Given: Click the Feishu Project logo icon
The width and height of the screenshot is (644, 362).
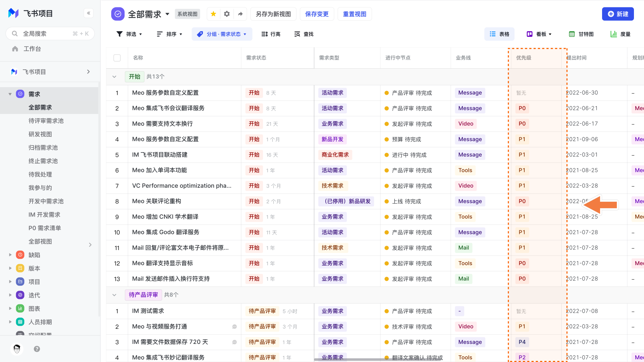Looking at the screenshot, I should [13, 13].
